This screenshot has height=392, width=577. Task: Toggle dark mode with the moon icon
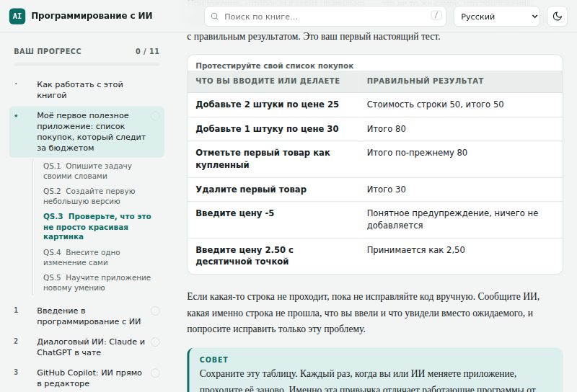[x=557, y=17]
